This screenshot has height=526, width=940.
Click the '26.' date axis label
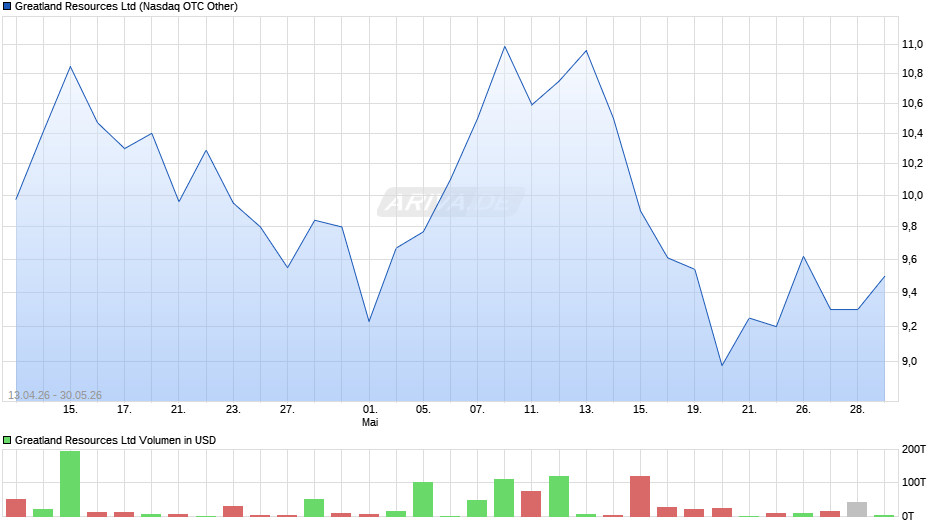pyautogui.click(x=803, y=410)
